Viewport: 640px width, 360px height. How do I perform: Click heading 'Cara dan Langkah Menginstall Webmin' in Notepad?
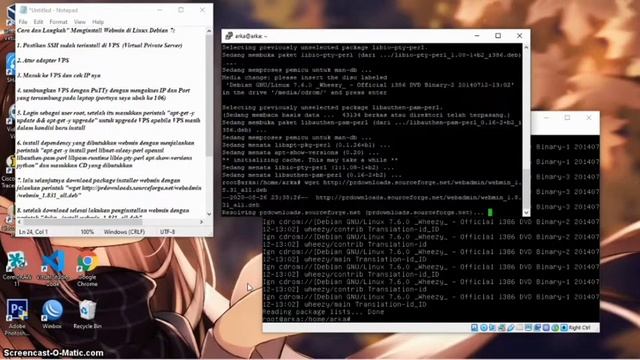click(96, 31)
